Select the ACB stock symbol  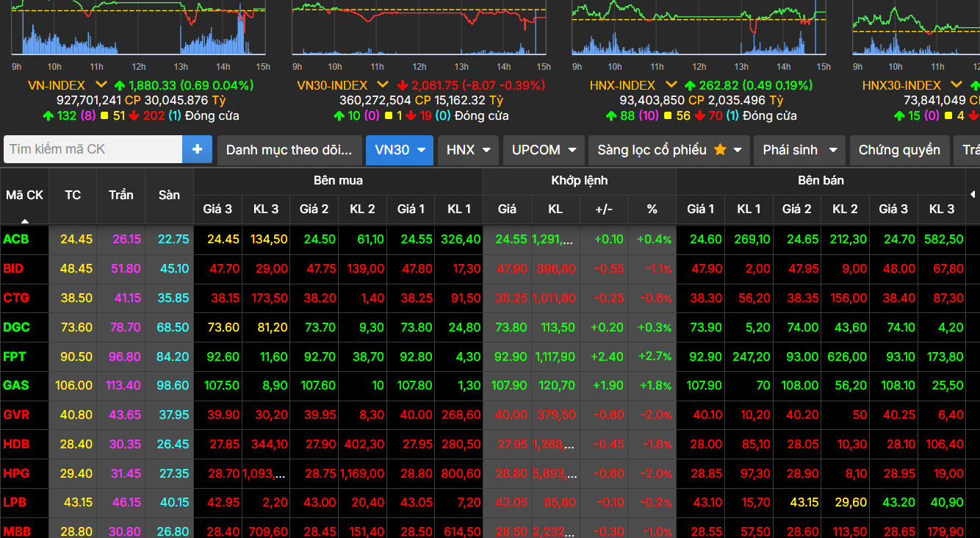(15, 239)
